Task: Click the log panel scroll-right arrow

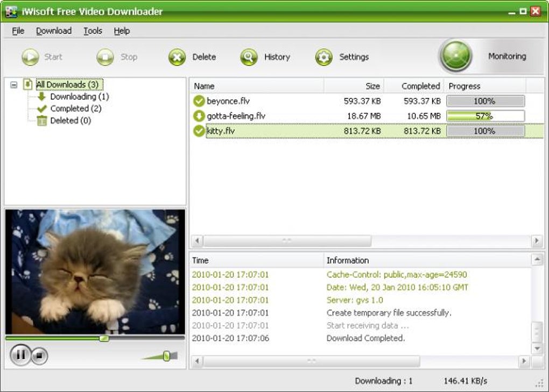Action: [x=524, y=361]
